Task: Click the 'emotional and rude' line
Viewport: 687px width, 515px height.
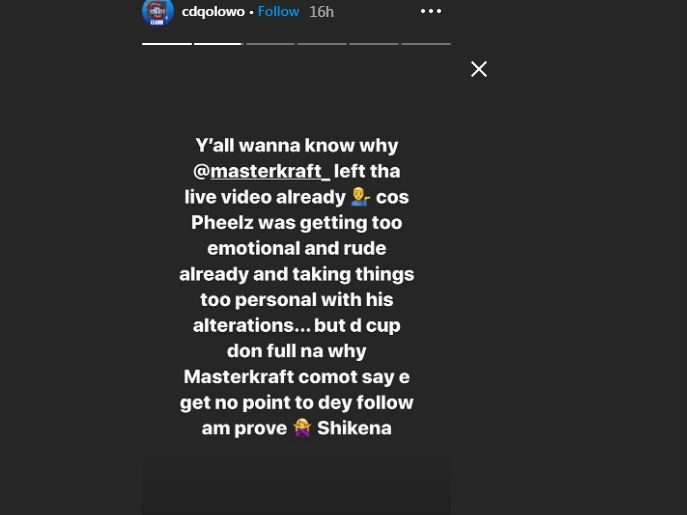Action: click(297, 248)
